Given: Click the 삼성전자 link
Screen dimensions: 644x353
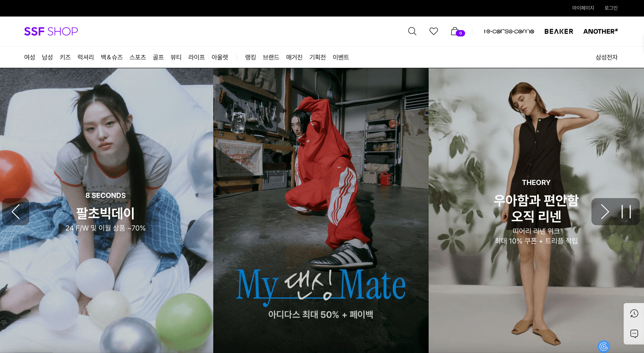Looking at the screenshot, I should coord(606,57).
